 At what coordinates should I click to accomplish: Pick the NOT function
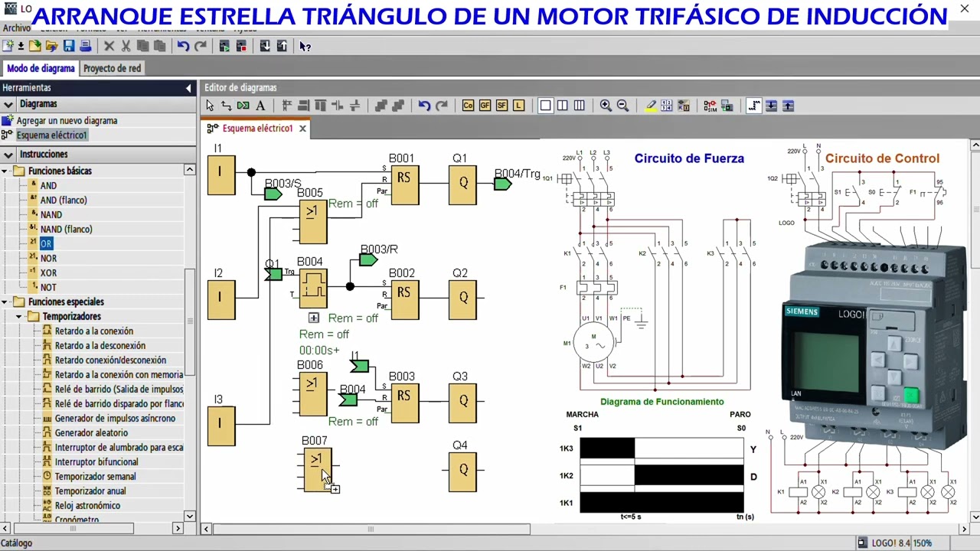tap(48, 288)
